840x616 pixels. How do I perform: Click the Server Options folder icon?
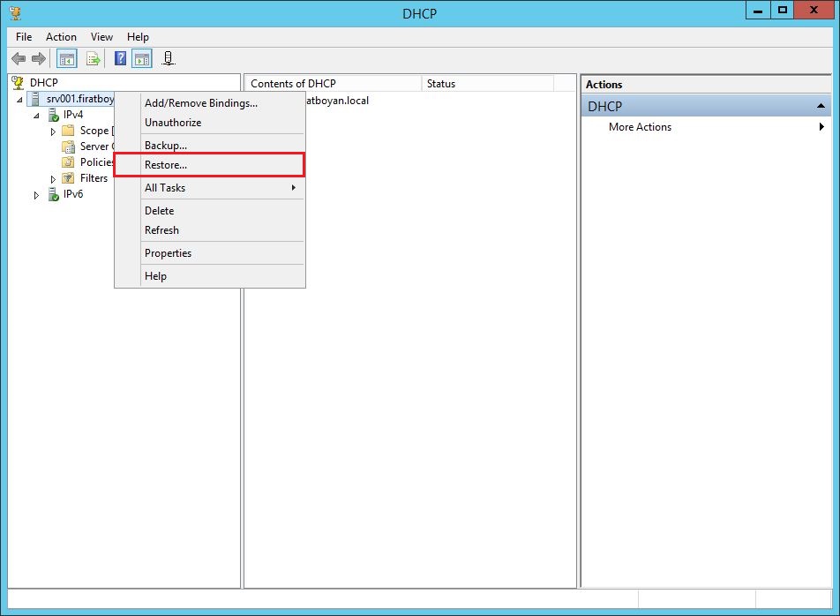point(68,146)
